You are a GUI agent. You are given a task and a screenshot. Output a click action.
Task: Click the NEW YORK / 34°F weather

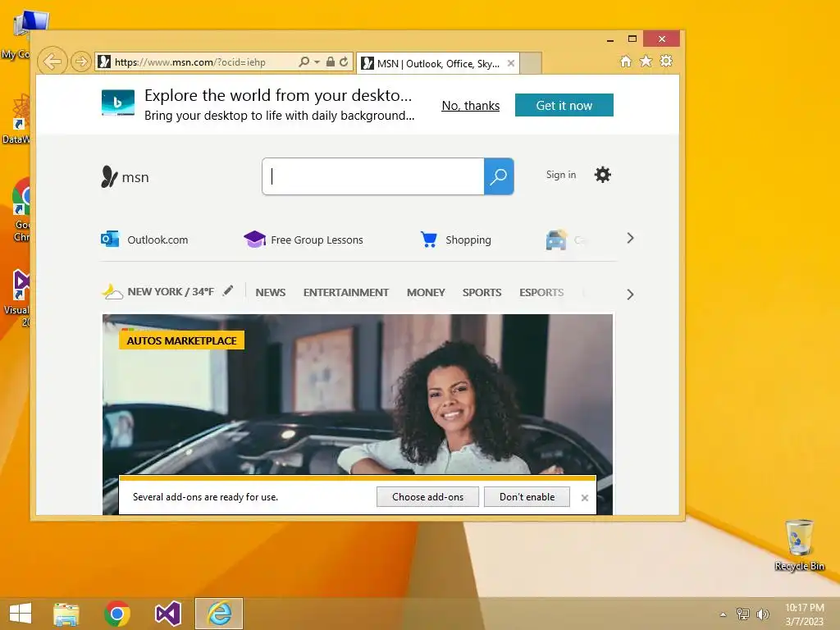(158, 291)
